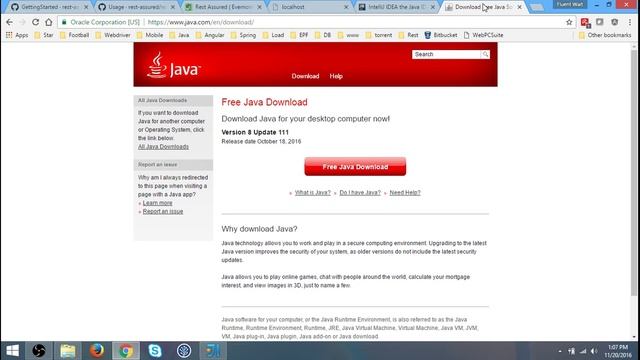Click the green secure lock icon

[x=64, y=22]
